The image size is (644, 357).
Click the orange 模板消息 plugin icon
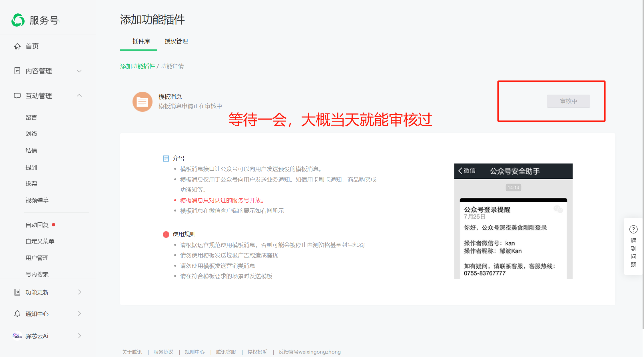click(x=142, y=102)
